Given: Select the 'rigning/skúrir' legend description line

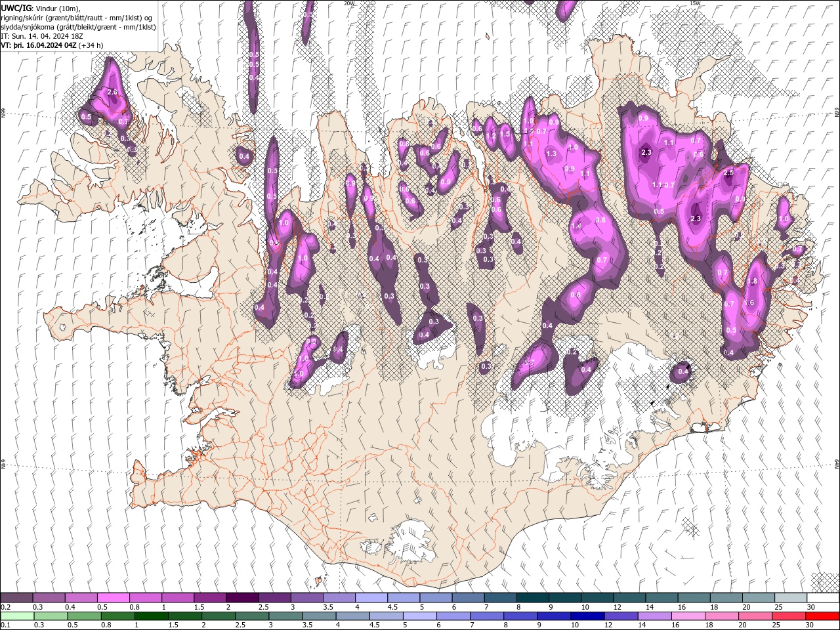Looking at the screenshot, I should 77,18.
